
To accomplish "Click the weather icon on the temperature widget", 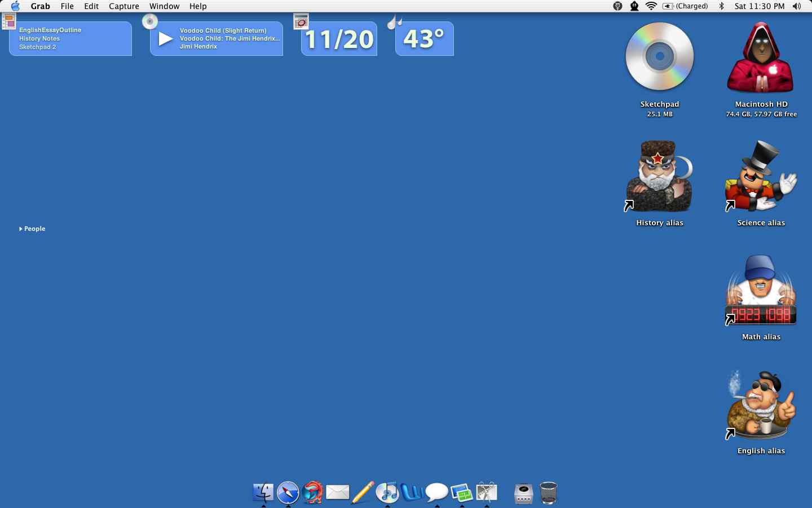I will click(x=395, y=22).
